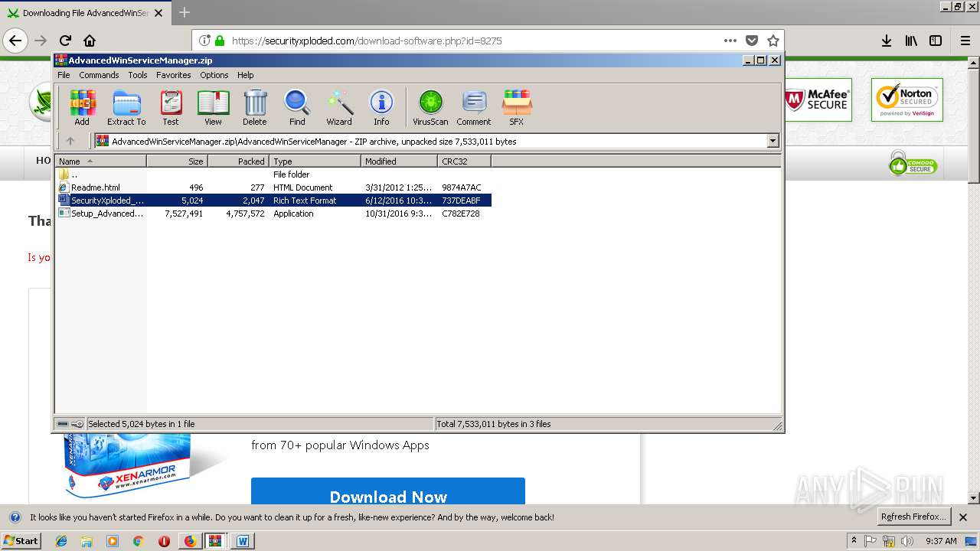
Task: Select the parent folder '..' entry
Action: (x=273, y=174)
